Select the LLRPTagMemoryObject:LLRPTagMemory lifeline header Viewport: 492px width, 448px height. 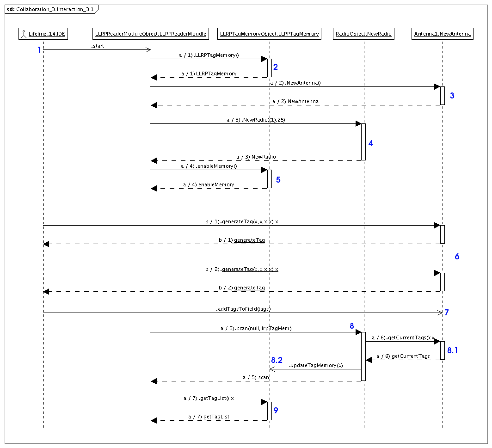[270, 34]
